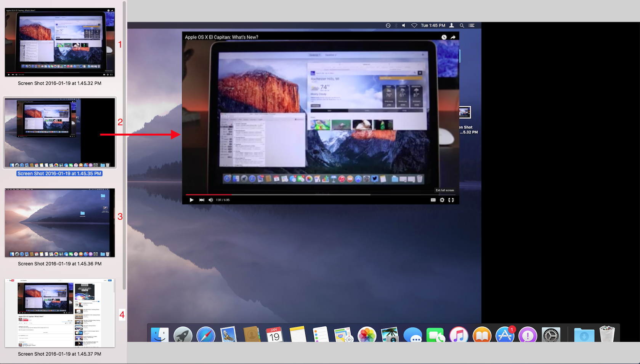Click the Watch Later clock icon
Viewport: 640px width, 364px height.
[444, 37]
